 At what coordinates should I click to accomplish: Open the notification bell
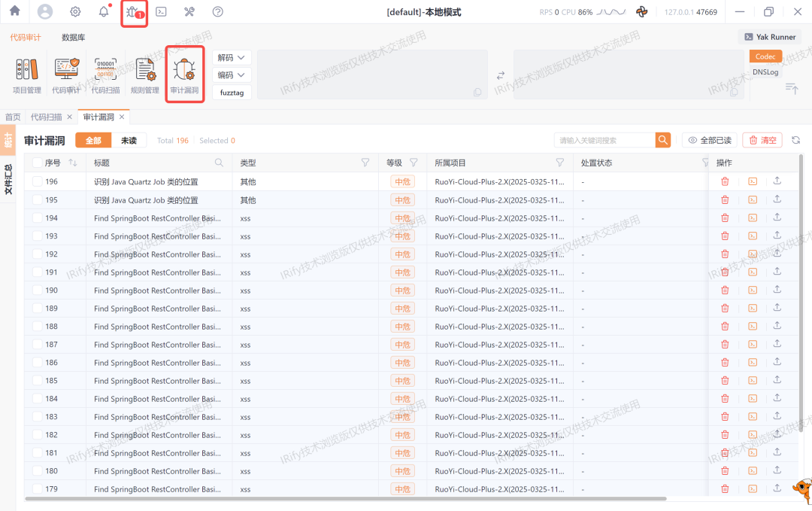pyautogui.click(x=104, y=11)
